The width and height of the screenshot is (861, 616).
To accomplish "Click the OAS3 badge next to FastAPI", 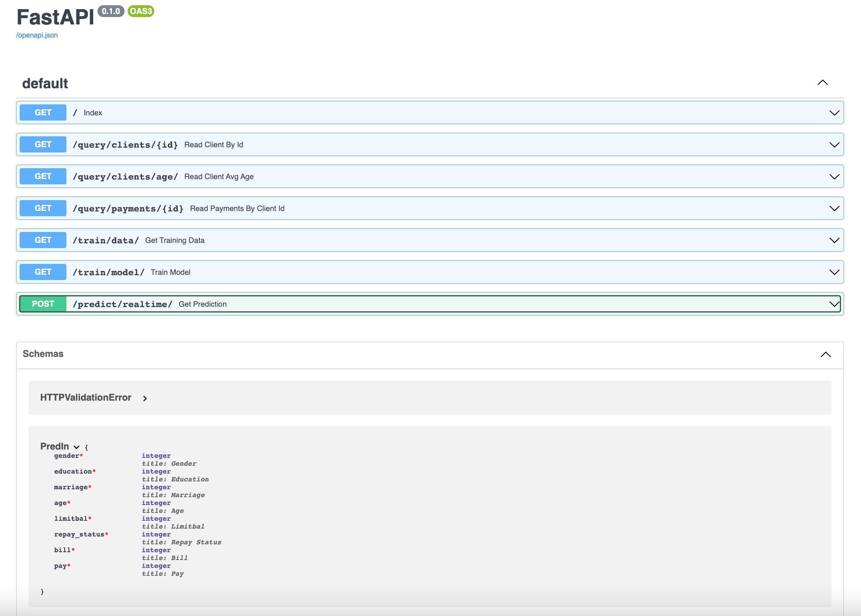I will tap(140, 11).
